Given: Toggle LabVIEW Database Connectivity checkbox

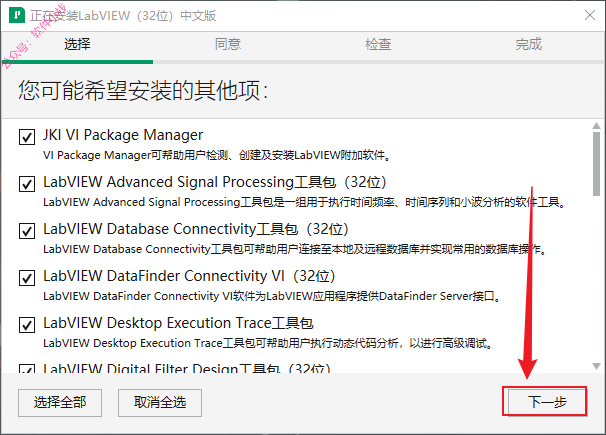Looking at the screenshot, I should 27,231.
